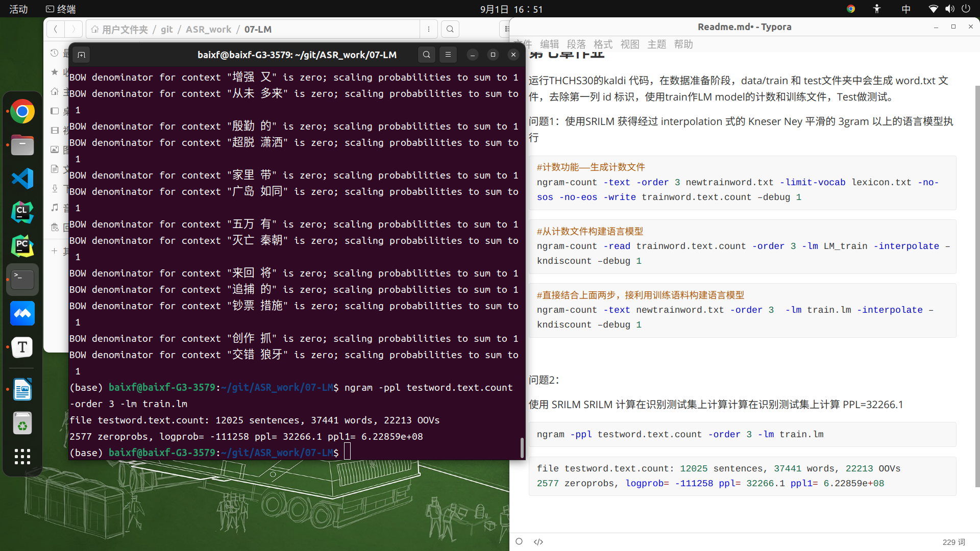The image size is (980, 551).
Task: Click the Typora document scrollbar
Action: tap(977, 286)
